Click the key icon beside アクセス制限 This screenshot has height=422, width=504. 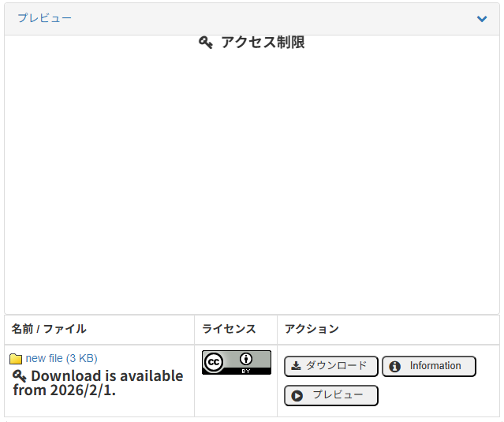click(206, 43)
